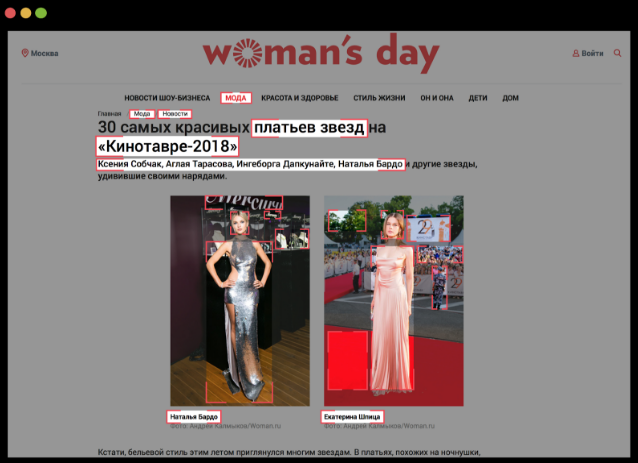Open the НОВОСТИ ШОУ-БИЗНЕСА menu section

(x=167, y=98)
